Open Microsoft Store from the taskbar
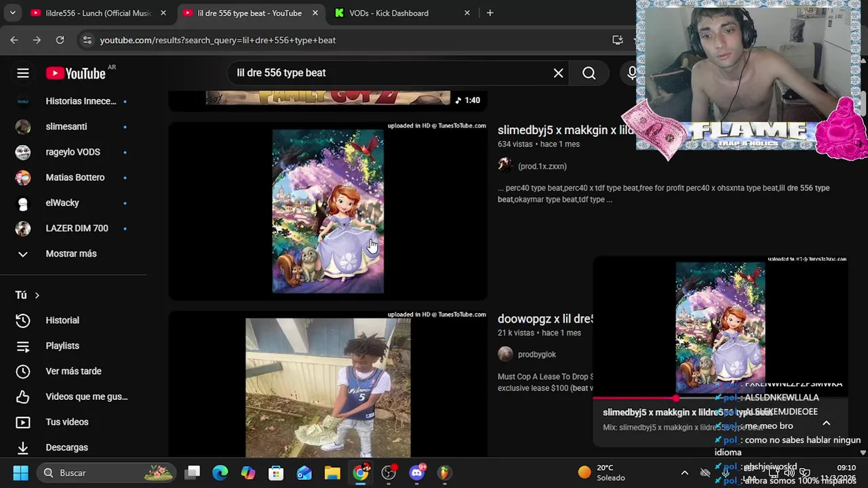This screenshot has width=868, height=488. click(x=276, y=473)
